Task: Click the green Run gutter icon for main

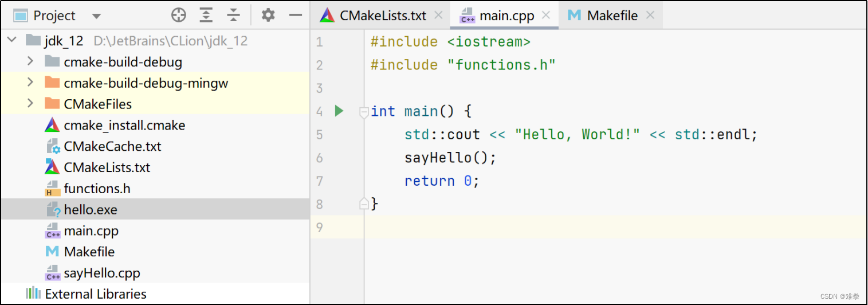Action: tap(339, 111)
